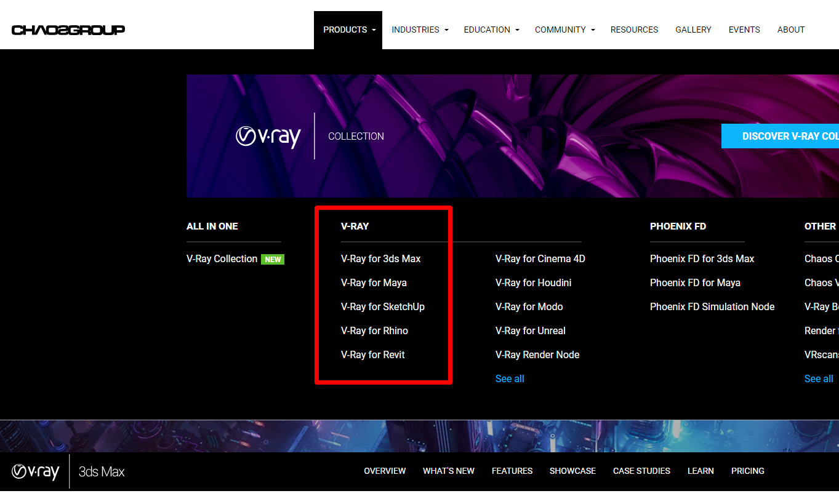Select V-Ray for Revit
Screen dimensions: 839x504
pos(373,355)
